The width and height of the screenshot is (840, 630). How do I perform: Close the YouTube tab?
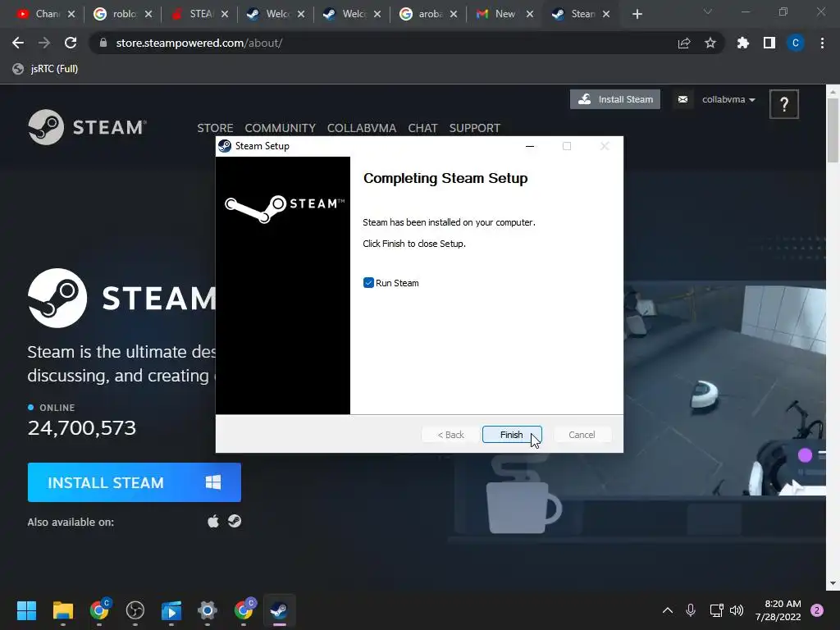(x=71, y=14)
